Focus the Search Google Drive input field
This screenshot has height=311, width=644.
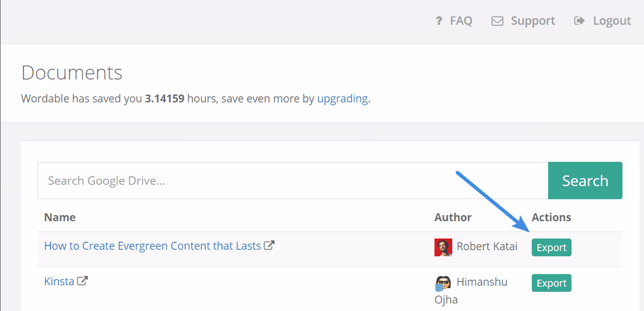point(293,181)
